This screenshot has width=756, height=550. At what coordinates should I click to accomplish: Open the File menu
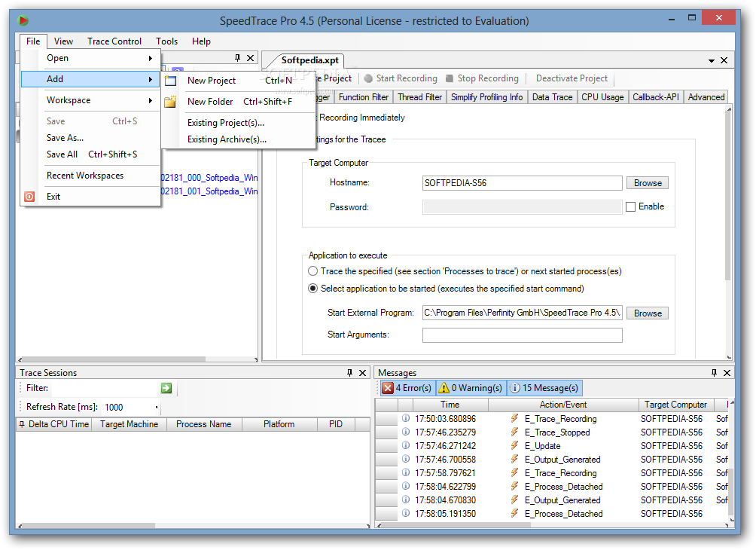coord(33,41)
